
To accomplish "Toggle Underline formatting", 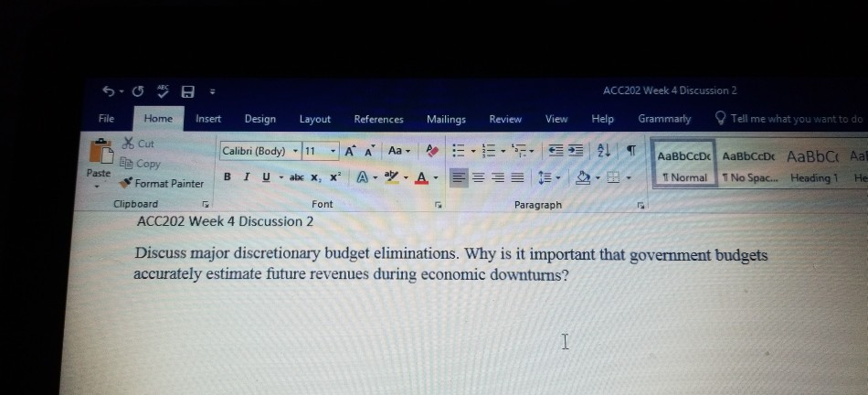I will tap(266, 176).
